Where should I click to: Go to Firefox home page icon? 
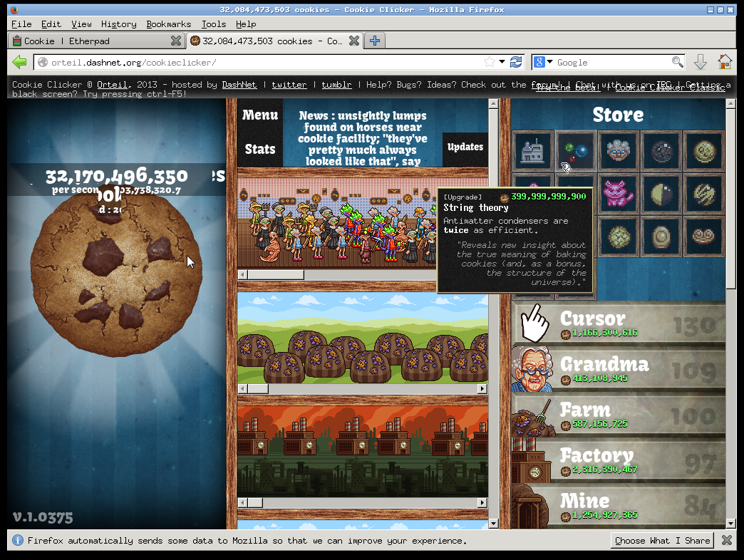click(725, 62)
